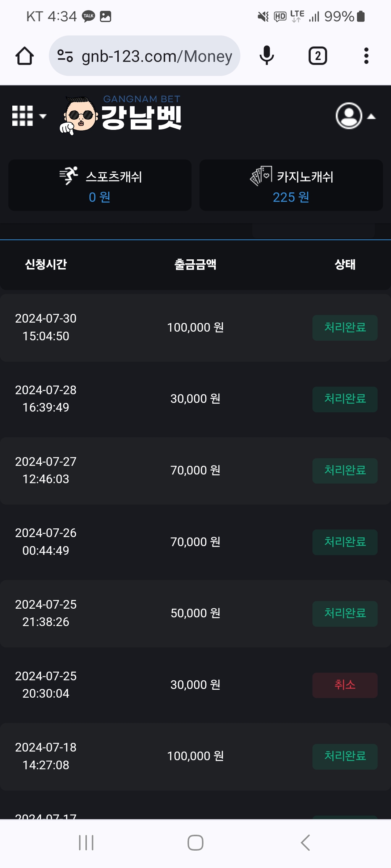Image resolution: width=391 pixels, height=868 pixels.
Task: Tap the browser home icon
Action: click(x=25, y=56)
